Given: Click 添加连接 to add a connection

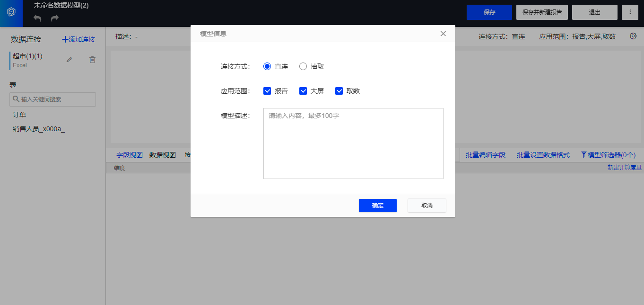Looking at the screenshot, I should click(78, 39).
